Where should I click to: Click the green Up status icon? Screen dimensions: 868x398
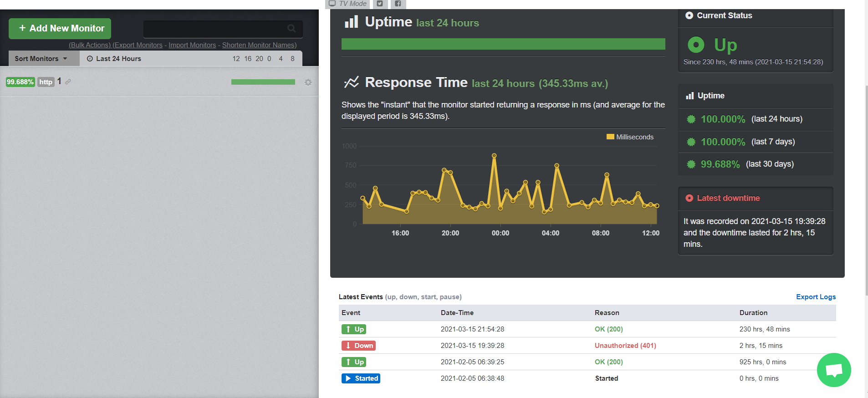[x=695, y=45]
